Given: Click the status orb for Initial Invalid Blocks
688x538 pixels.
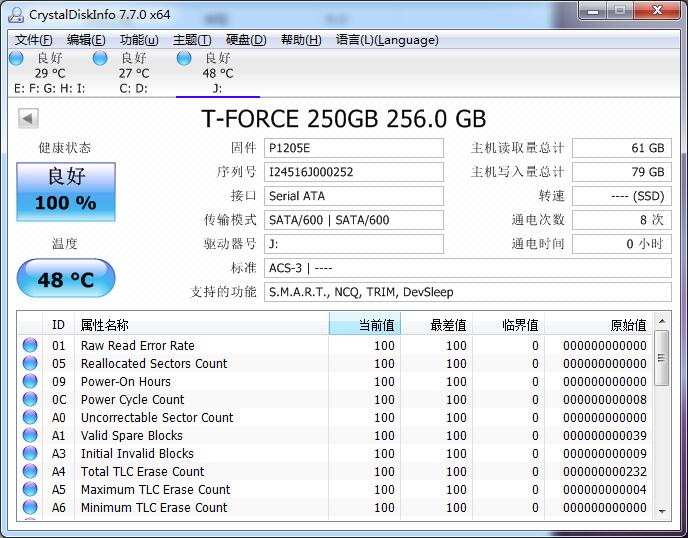Looking at the screenshot, I should [x=30, y=453].
